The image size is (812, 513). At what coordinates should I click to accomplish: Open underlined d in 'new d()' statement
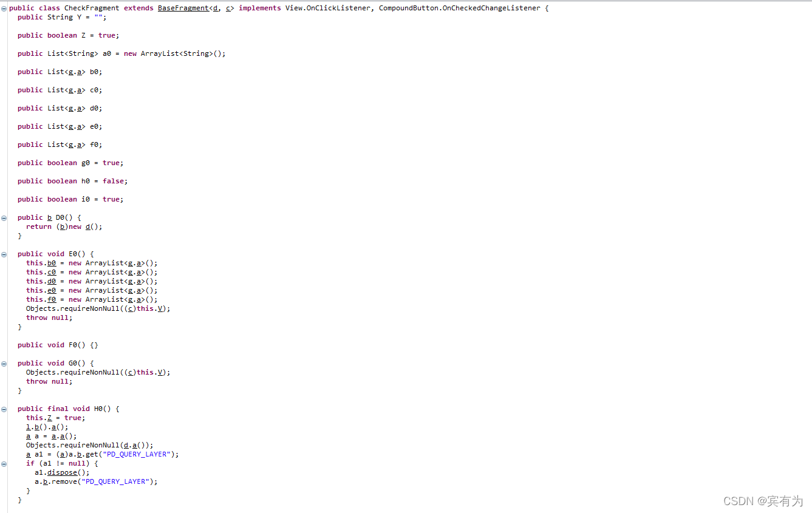pyautogui.click(x=87, y=226)
